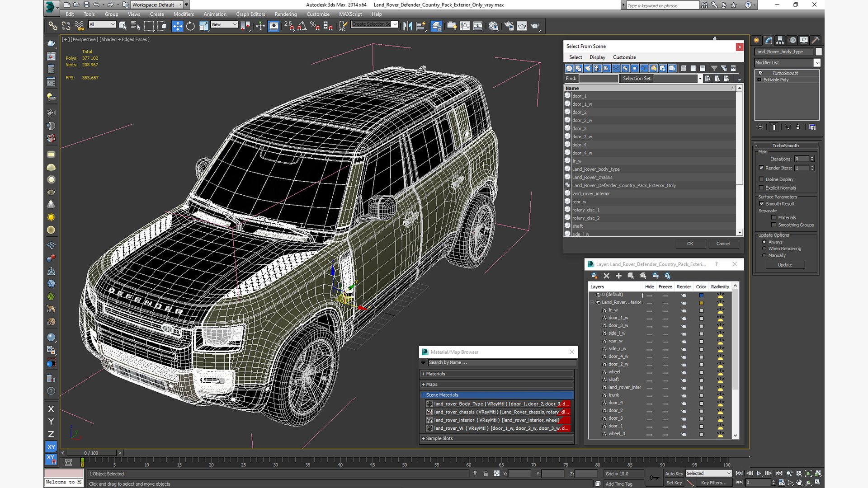Select the When Rendering update option
The image size is (868, 488).
[x=764, y=249]
